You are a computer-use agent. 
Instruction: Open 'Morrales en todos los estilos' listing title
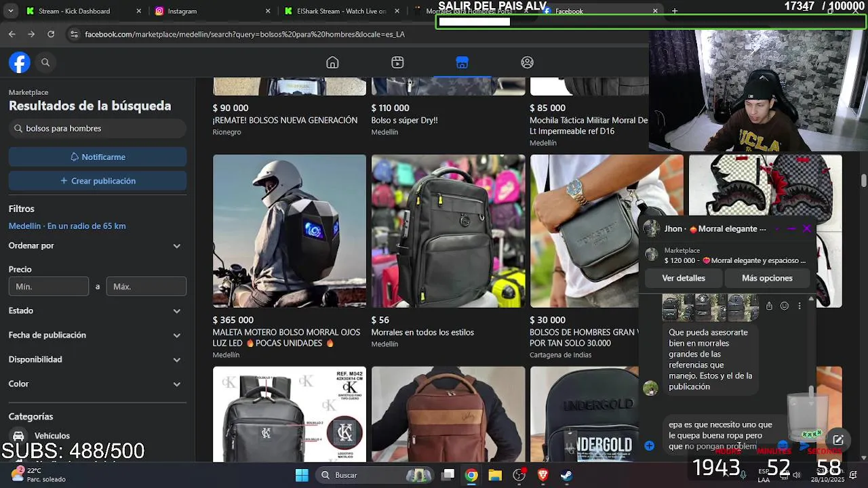pyautogui.click(x=422, y=332)
